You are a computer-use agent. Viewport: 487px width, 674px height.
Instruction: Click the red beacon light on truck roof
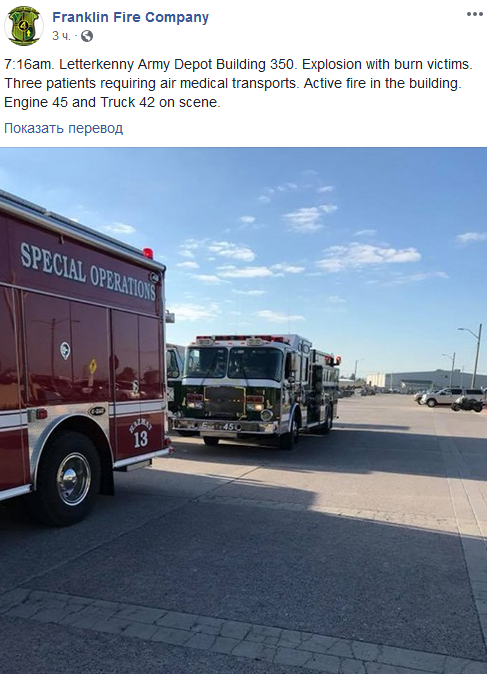[148, 253]
